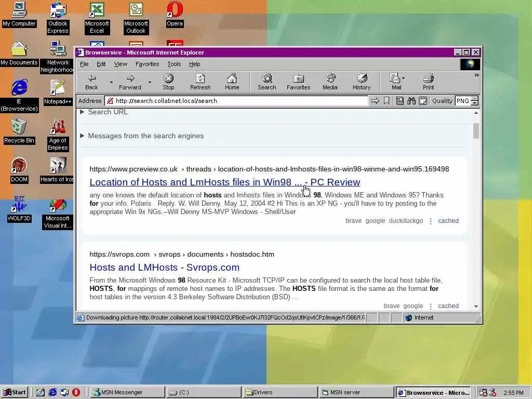The width and height of the screenshot is (532, 399).
Task: Click the clipboard paste icon in address bar
Action: pyautogui.click(x=423, y=101)
